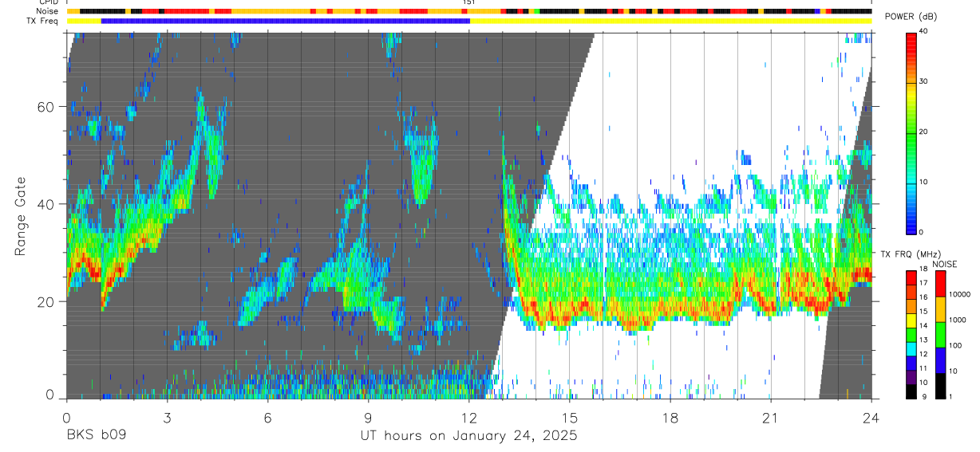Click the 'NOISE' legend title
Screen dimensions: 980x452
(944, 264)
